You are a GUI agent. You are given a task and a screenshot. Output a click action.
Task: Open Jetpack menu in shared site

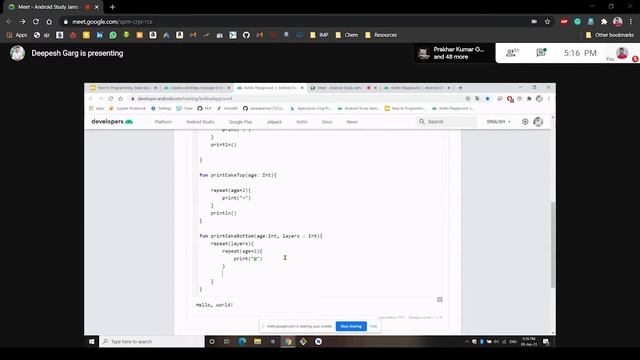[x=274, y=122]
